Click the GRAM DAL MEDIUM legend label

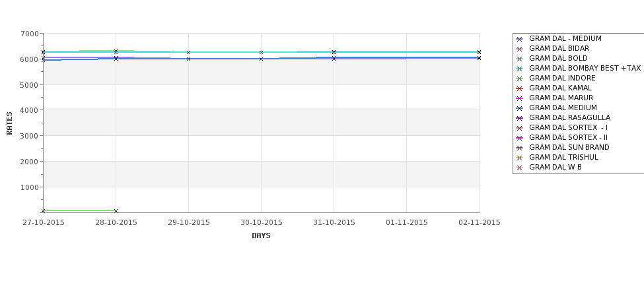(x=563, y=108)
